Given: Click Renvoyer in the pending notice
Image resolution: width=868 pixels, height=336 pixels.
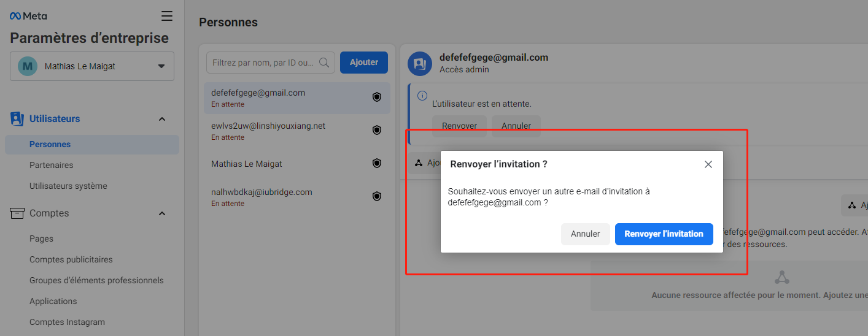Looking at the screenshot, I should [460, 126].
